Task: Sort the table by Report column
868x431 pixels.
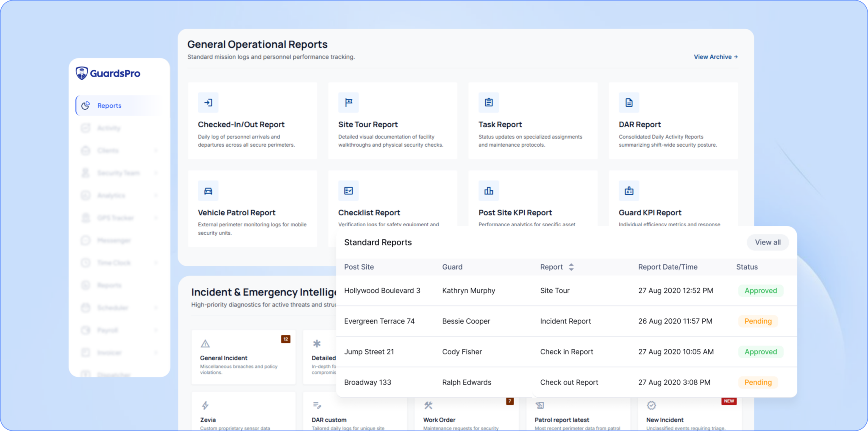Action: (571, 267)
